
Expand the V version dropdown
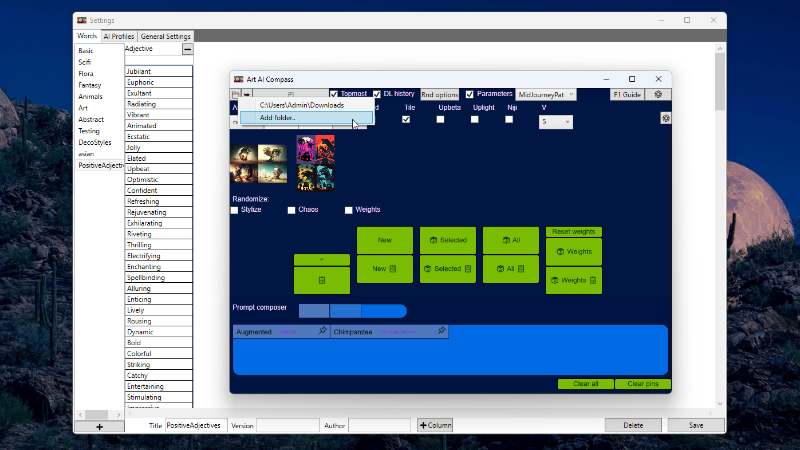coord(556,122)
